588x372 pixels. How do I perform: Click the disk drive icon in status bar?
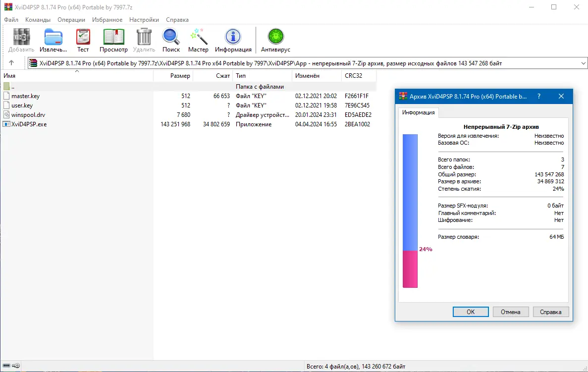click(x=7, y=366)
